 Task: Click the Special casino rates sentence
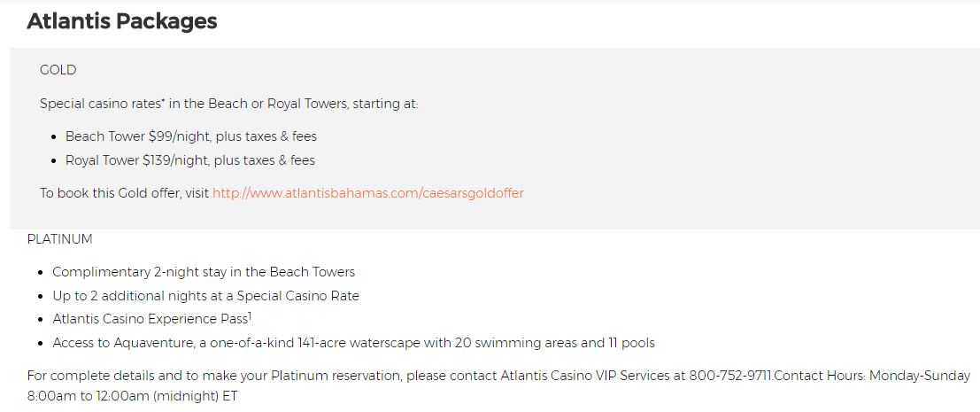click(228, 104)
